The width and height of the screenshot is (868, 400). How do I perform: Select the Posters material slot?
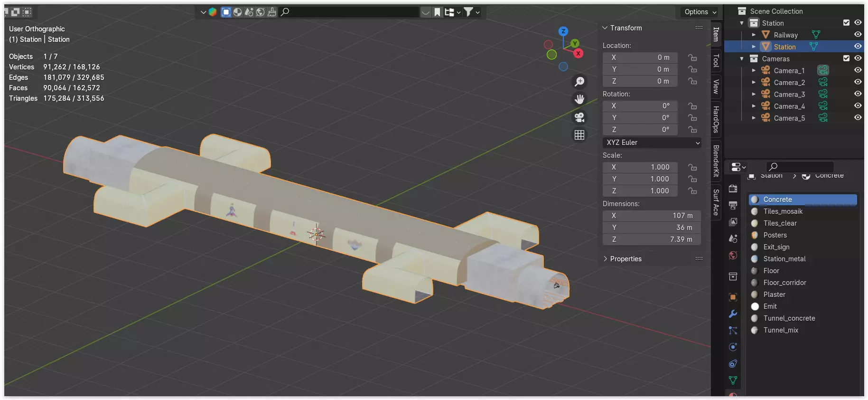(x=803, y=235)
